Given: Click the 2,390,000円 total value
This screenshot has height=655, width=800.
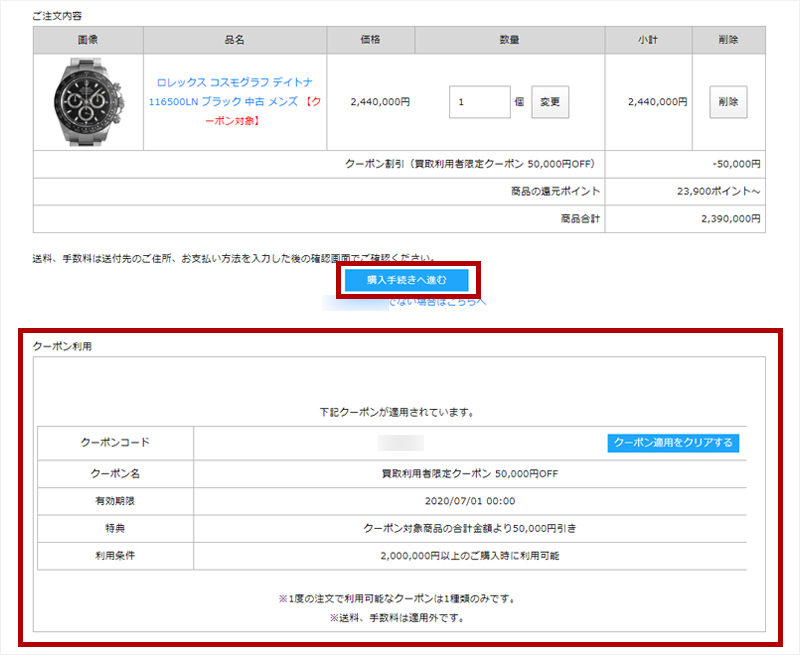Looking at the screenshot, I should (731, 219).
